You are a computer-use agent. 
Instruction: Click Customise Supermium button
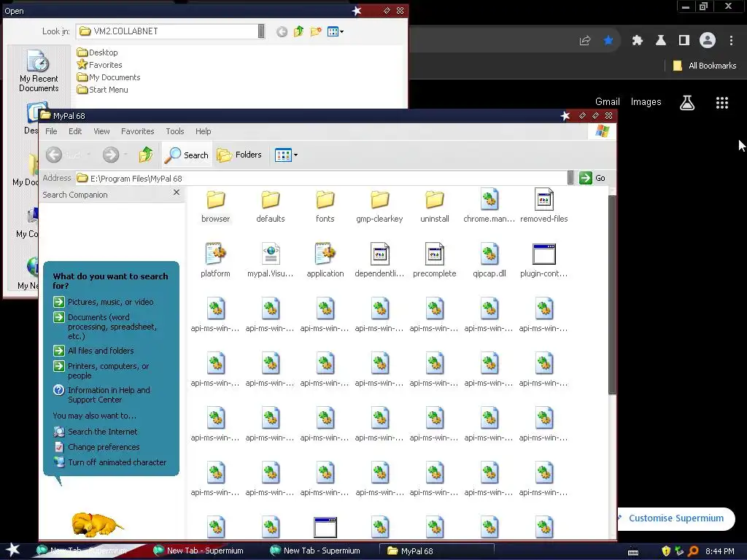pos(676,518)
